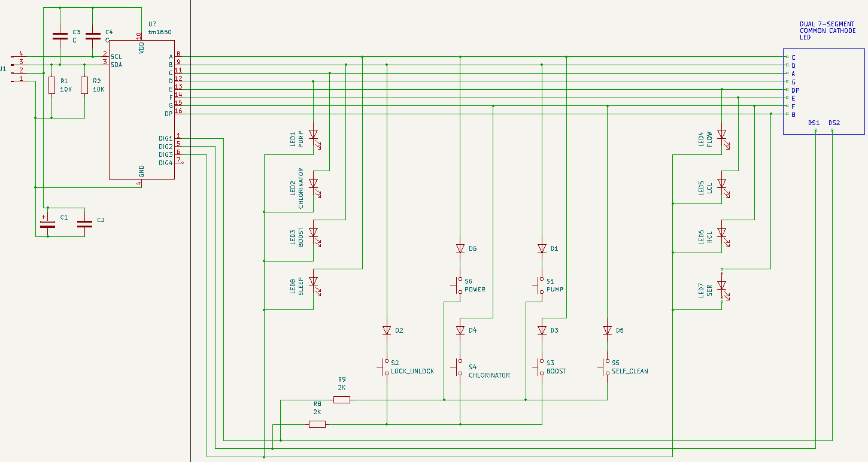Click the SELF_CLEAN label text
Viewport: 868px width, 462px height.
point(630,371)
